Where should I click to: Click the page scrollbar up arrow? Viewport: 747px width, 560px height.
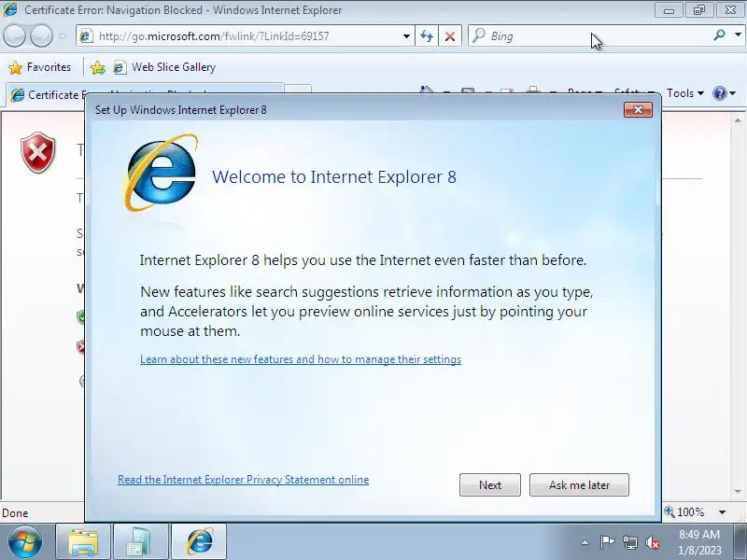[x=738, y=120]
